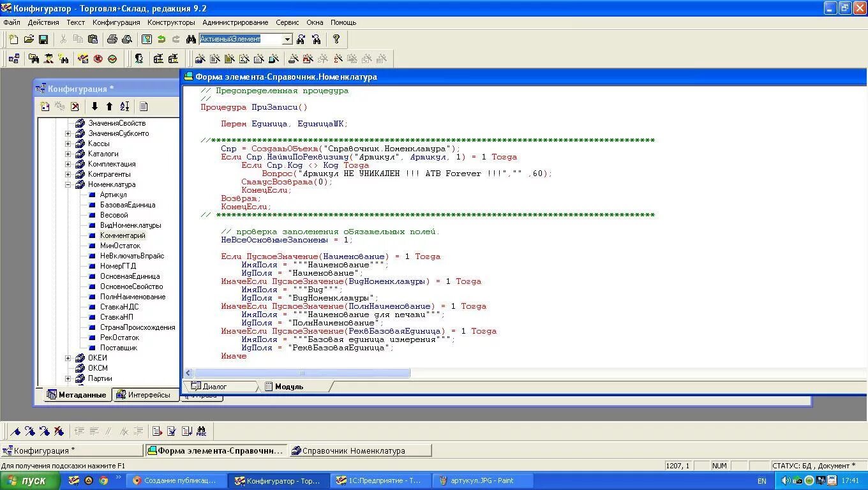
Task: Expand the ЗначенияСубконто tree node
Action: tap(68, 133)
